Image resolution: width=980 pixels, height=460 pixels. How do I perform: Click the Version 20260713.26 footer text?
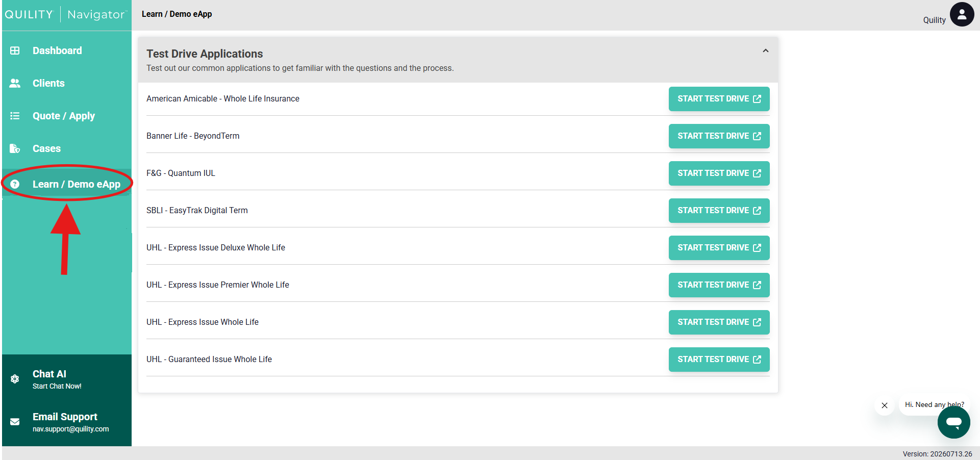[937, 454]
